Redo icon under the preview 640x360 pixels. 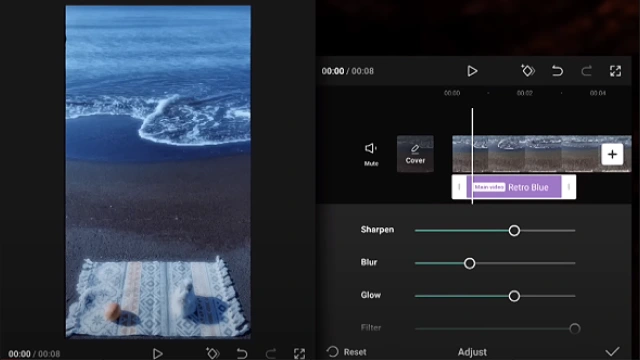click(271, 353)
